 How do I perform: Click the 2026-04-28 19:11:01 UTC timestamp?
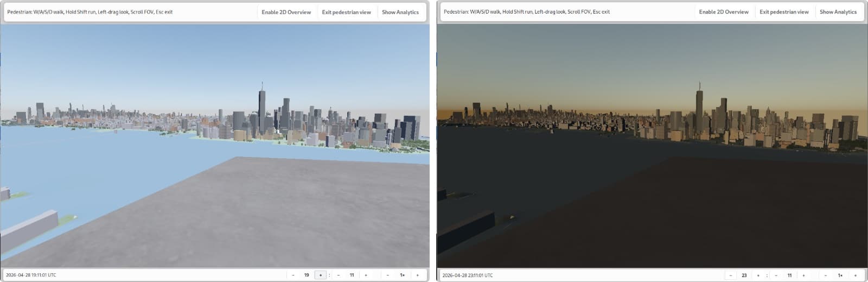tap(31, 275)
